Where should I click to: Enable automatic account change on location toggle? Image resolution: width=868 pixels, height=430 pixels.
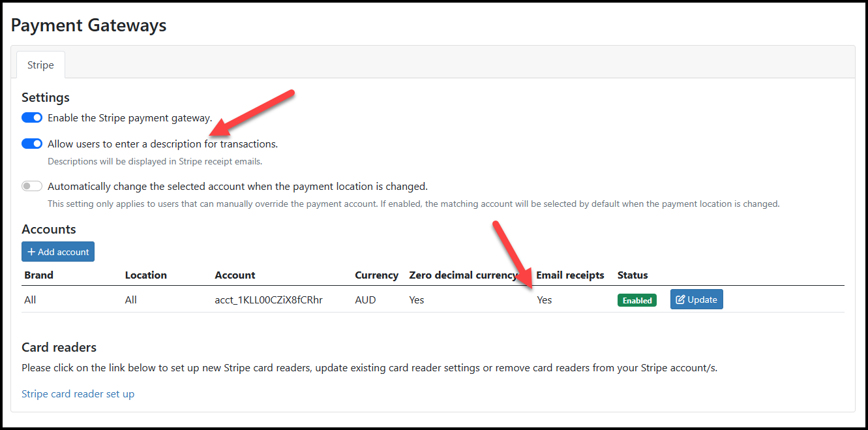32,187
